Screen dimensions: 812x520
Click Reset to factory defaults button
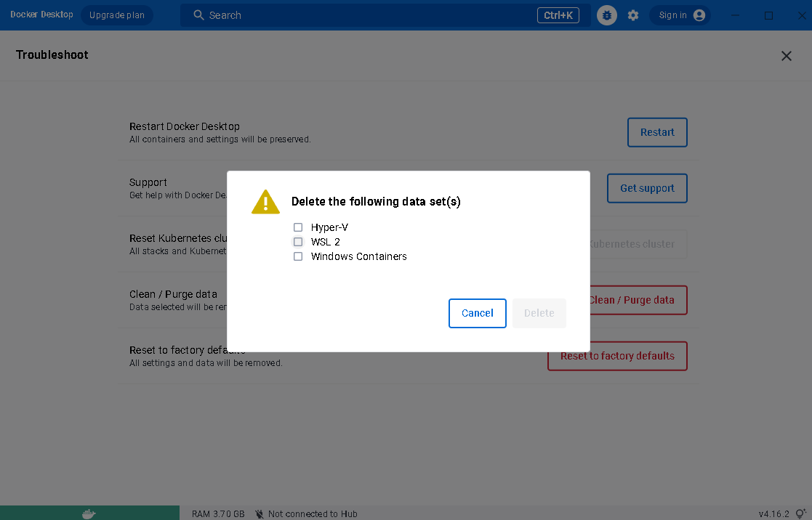pos(617,356)
